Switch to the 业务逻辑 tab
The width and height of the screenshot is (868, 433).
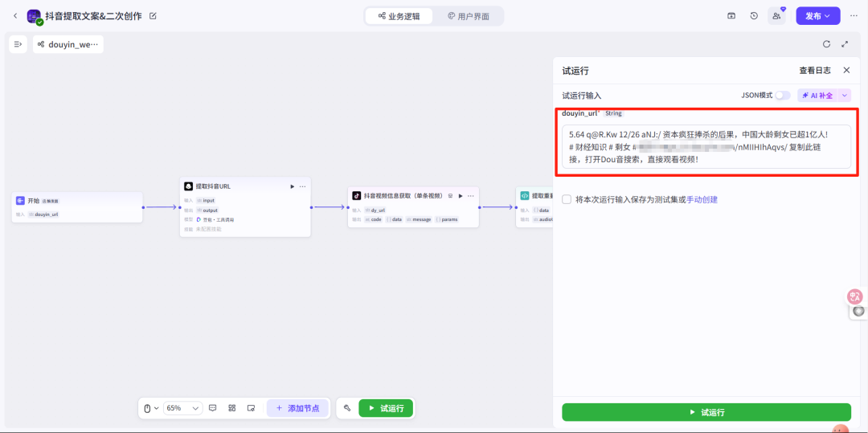(399, 16)
